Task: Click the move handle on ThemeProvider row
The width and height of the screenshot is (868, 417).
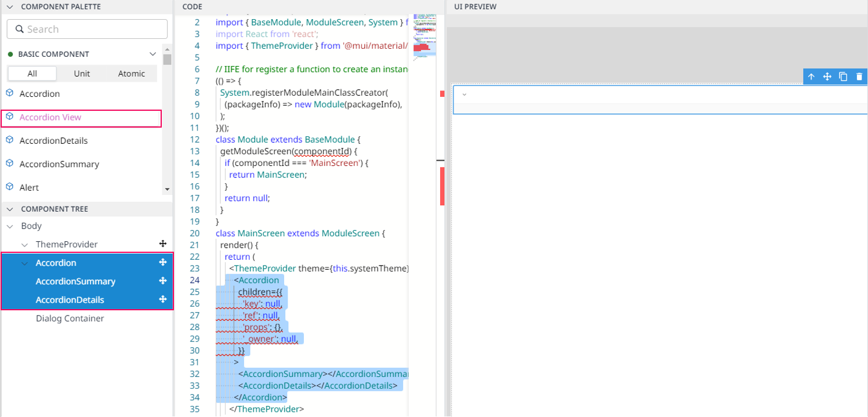Action: pyautogui.click(x=163, y=244)
